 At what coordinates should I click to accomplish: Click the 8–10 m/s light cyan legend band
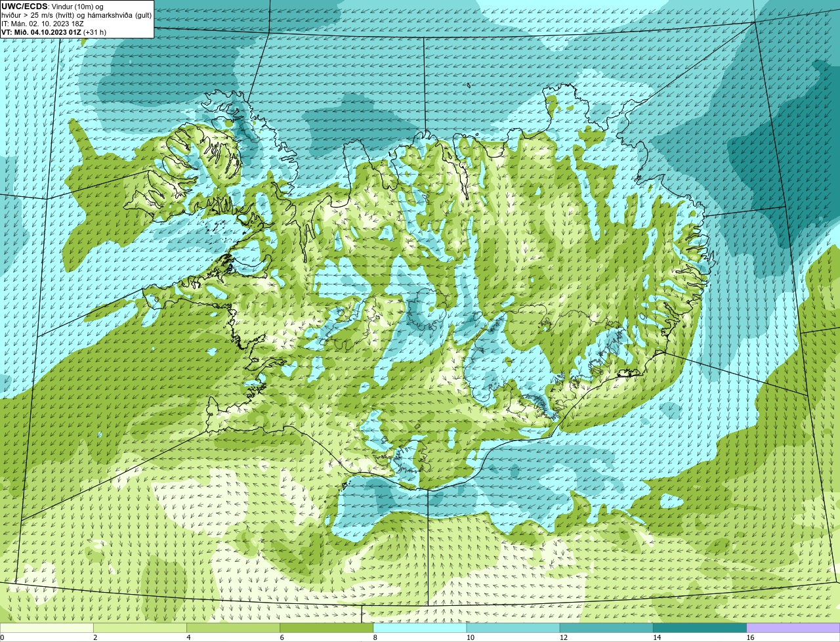(x=420, y=628)
